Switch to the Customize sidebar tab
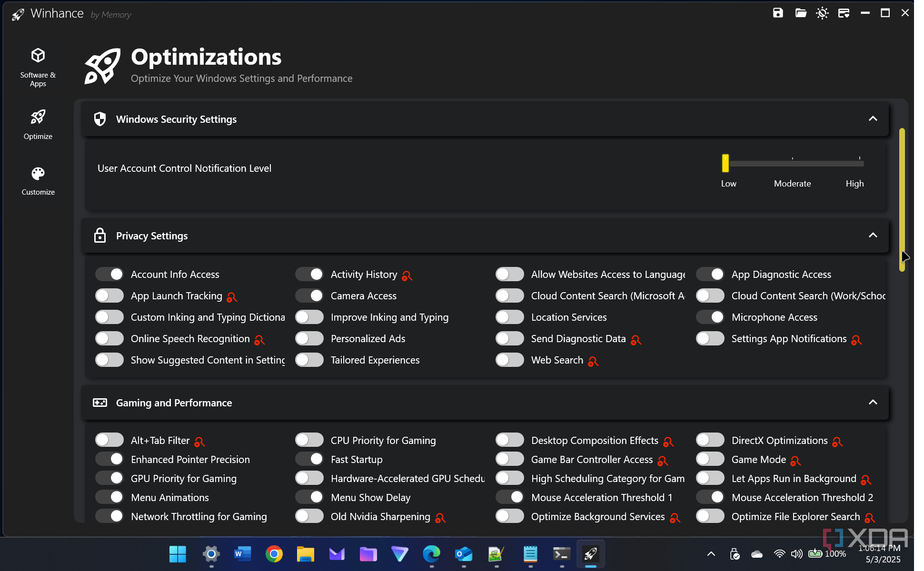The width and height of the screenshot is (924, 571). (38, 181)
